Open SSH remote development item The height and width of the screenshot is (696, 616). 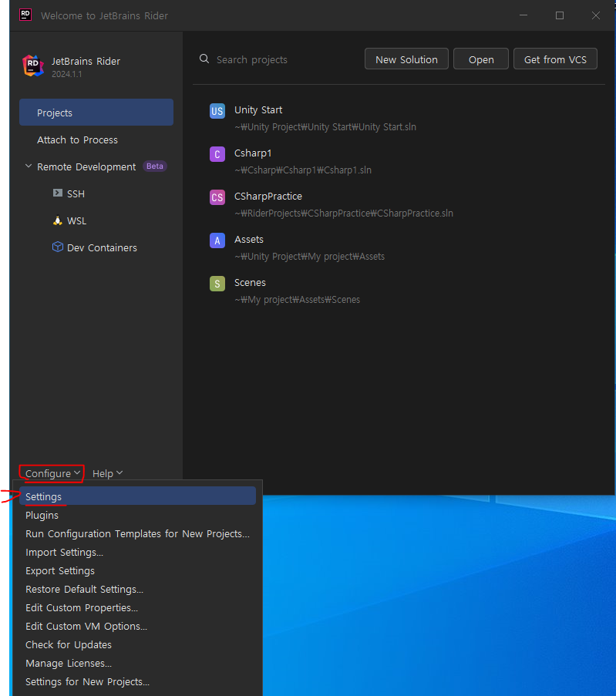[96, 193]
